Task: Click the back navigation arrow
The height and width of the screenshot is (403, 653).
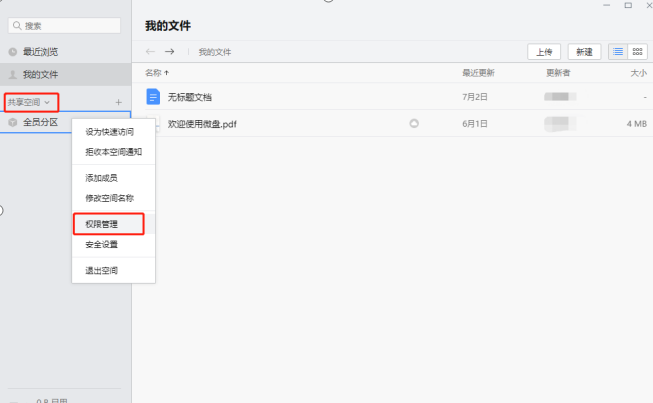Action: click(x=150, y=51)
